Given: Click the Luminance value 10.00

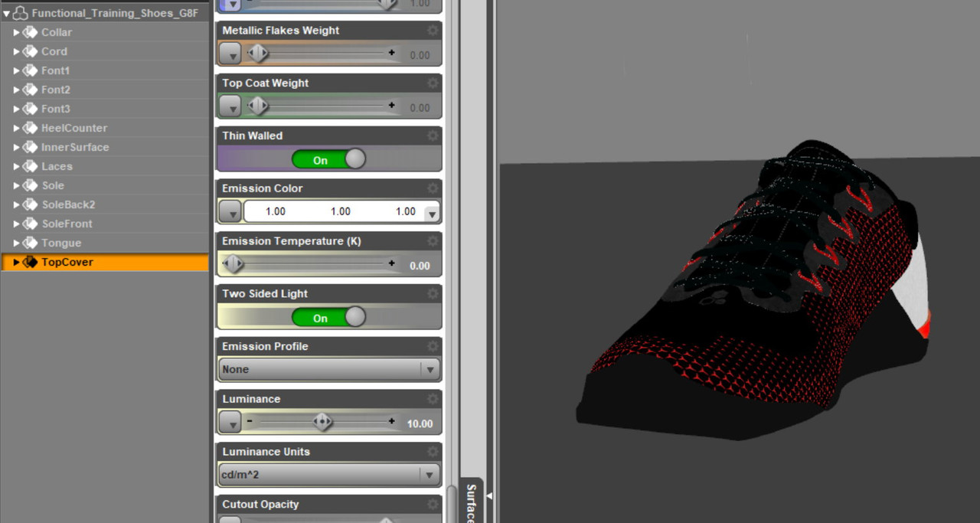Looking at the screenshot, I should [420, 423].
